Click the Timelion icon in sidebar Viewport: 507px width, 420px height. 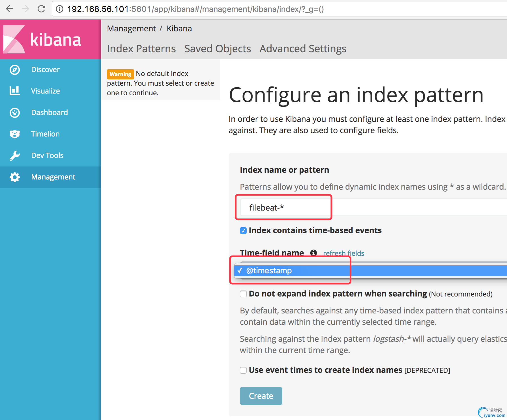15,134
